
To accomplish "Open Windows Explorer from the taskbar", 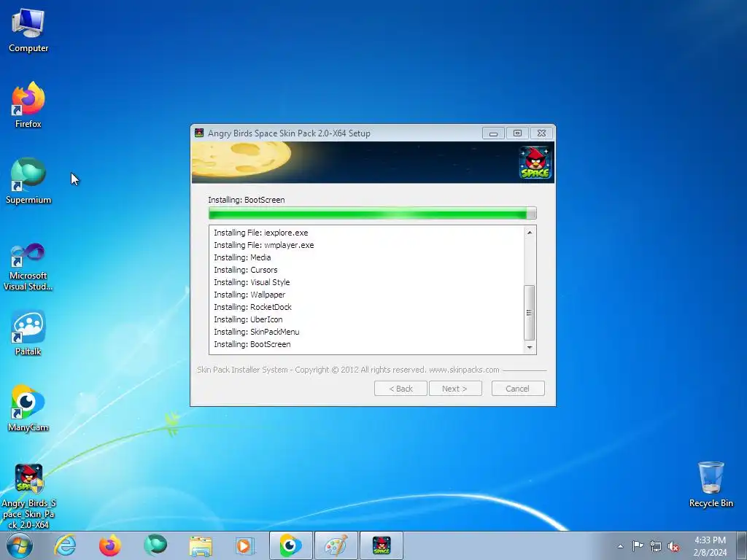I will click(x=201, y=545).
